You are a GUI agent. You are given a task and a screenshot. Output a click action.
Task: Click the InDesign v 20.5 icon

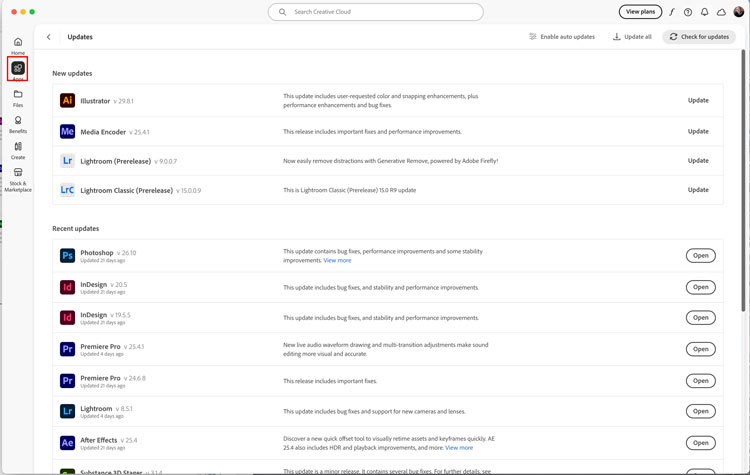(x=67, y=287)
